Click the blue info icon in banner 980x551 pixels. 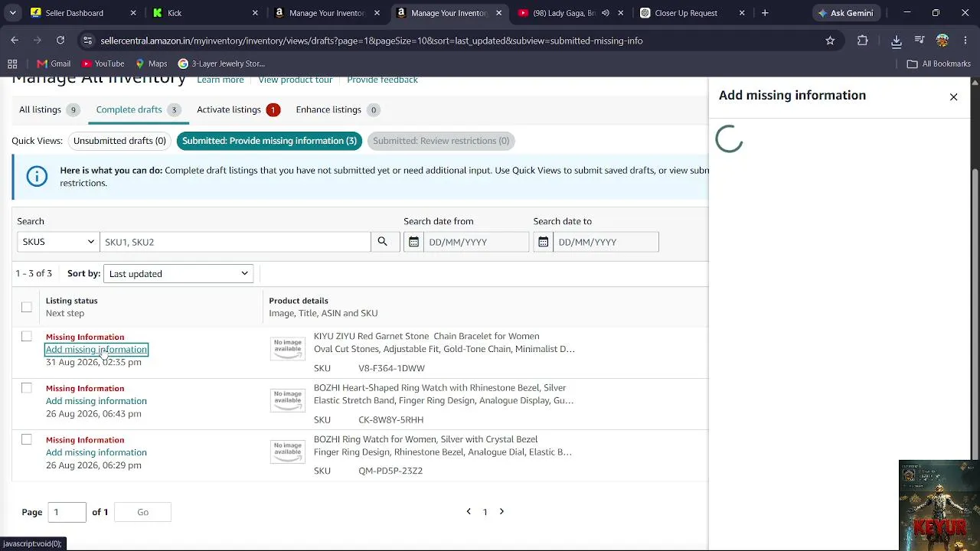click(x=37, y=177)
